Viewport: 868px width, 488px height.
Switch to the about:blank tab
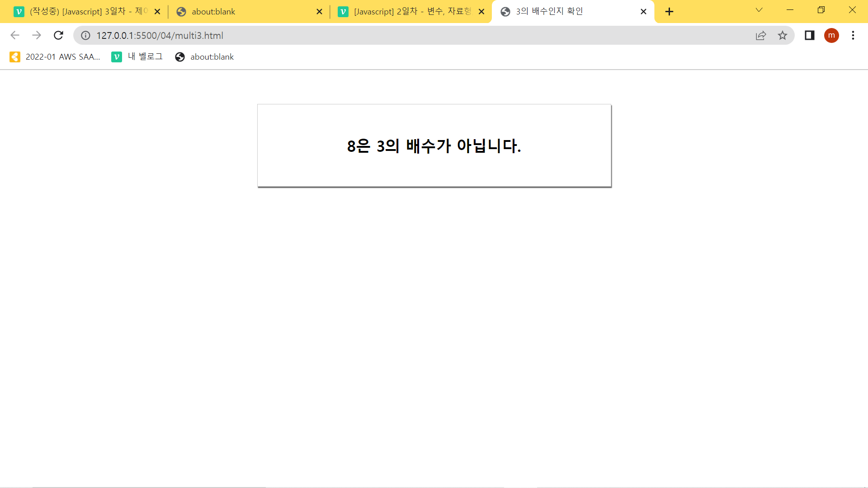point(244,12)
